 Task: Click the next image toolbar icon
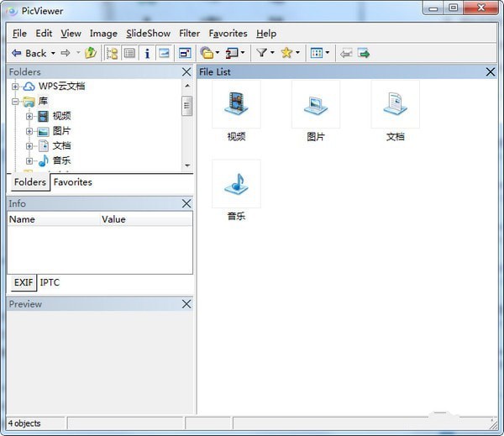pos(364,54)
